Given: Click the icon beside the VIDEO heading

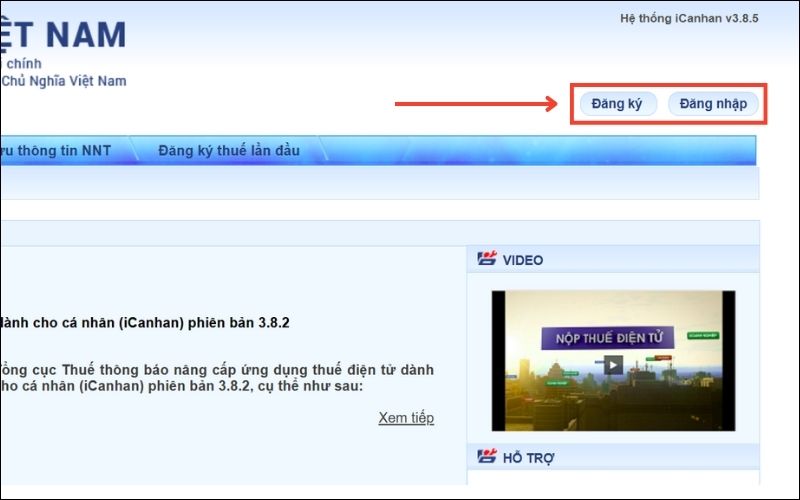Looking at the screenshot, I should click(487, 260).
